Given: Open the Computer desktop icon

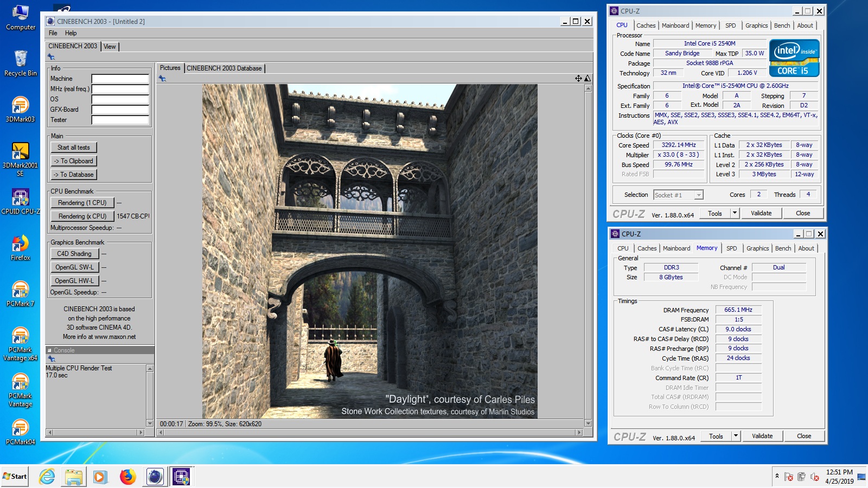Looking at the screenshot, I should tap(21, 17).
